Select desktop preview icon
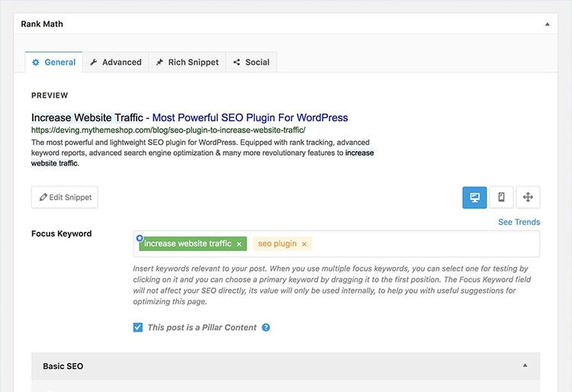This screenshot has width=572, height=392. click(474, 198)
